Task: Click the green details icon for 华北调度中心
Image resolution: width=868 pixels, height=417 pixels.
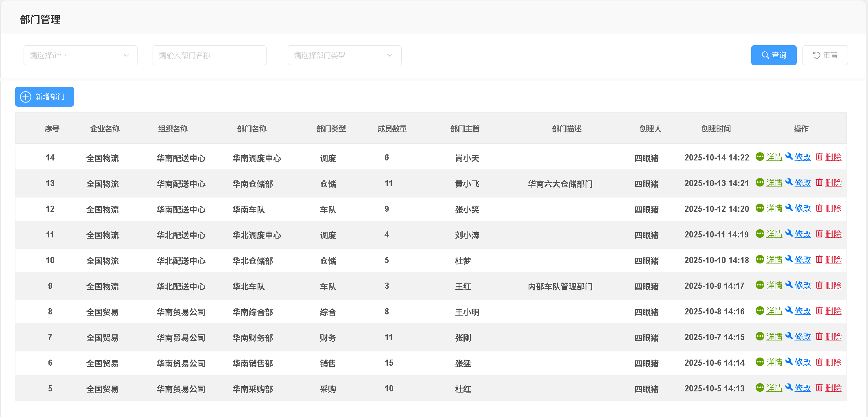Action: [759, 234]
